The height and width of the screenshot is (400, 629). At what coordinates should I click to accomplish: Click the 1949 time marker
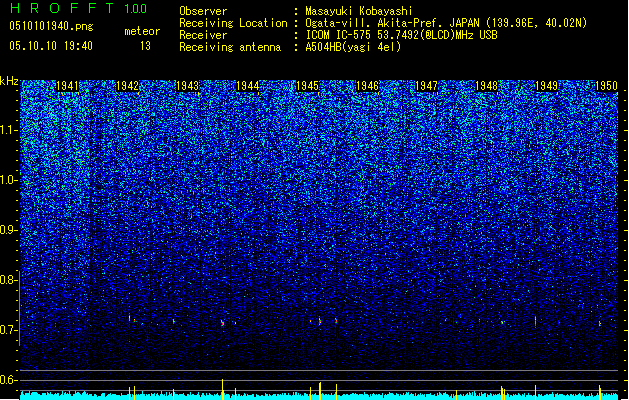pyautogui.click(x=546, y=86)
